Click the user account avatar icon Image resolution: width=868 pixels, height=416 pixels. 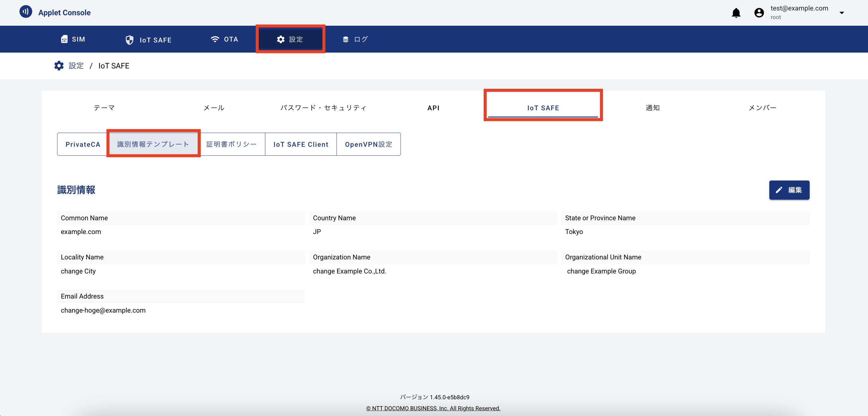tap(759, 13)
